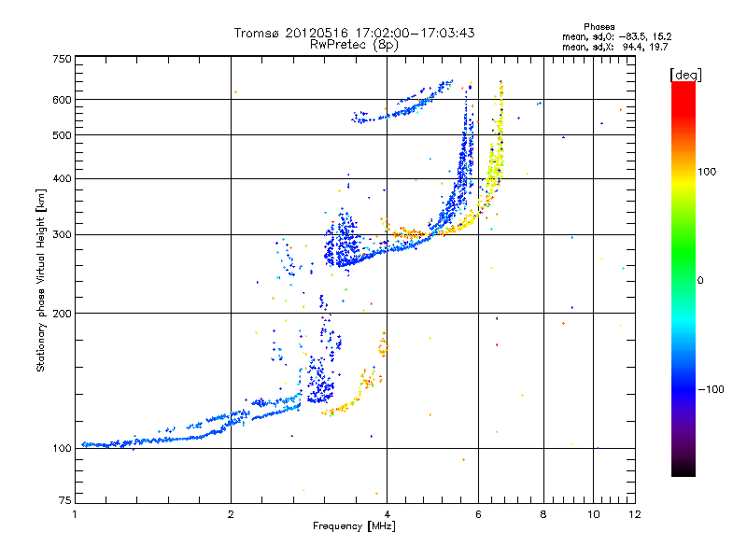Viewport: 747px width, 560px height.
Task: Click the x-axis tick label "1"
Action: pos(75,514)
